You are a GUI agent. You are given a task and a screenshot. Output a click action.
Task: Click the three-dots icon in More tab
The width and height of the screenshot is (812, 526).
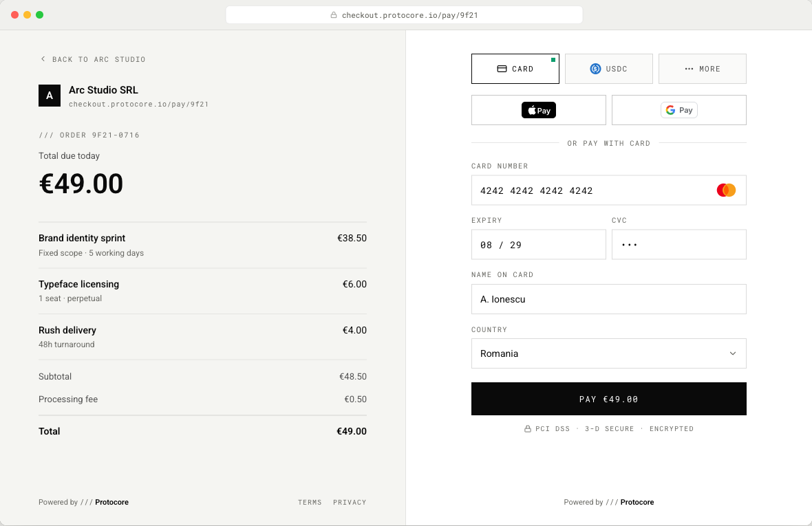coord(689,69)
